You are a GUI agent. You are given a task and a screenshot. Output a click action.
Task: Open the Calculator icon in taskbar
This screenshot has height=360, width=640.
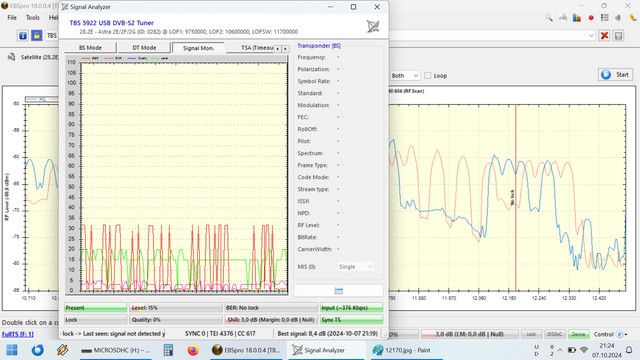(168, 350)
